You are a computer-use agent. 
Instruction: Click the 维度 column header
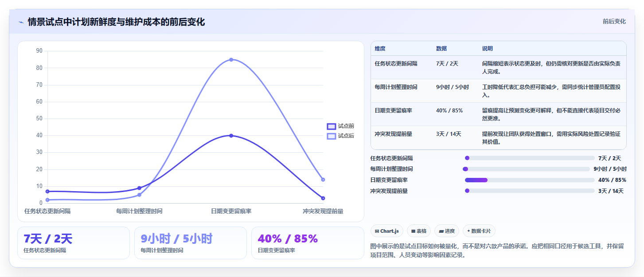(380, 49)
